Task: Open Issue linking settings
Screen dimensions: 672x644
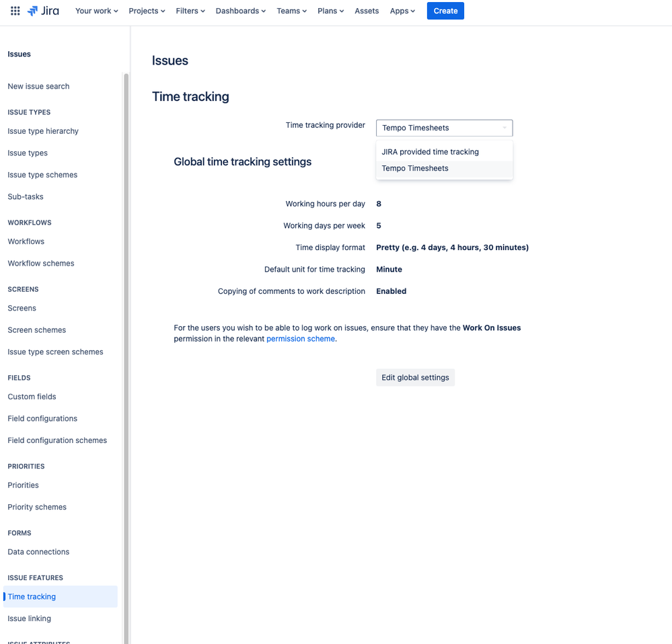Action: 29,618
